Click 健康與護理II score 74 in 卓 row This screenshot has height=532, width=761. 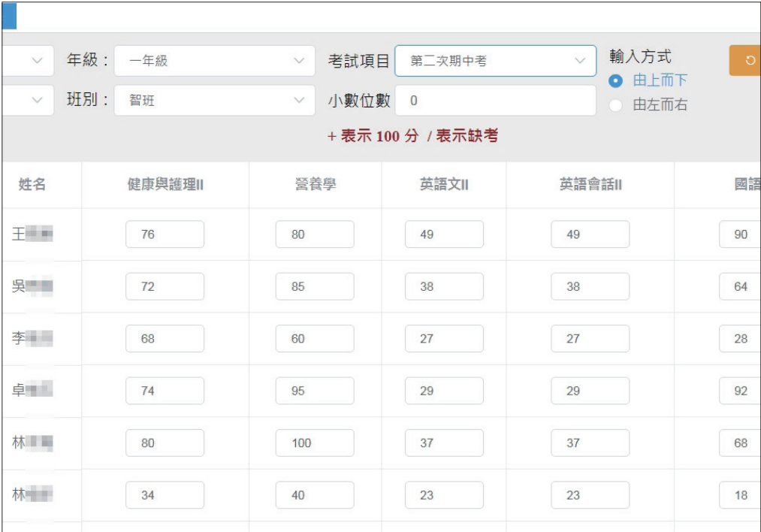[165, 391]
